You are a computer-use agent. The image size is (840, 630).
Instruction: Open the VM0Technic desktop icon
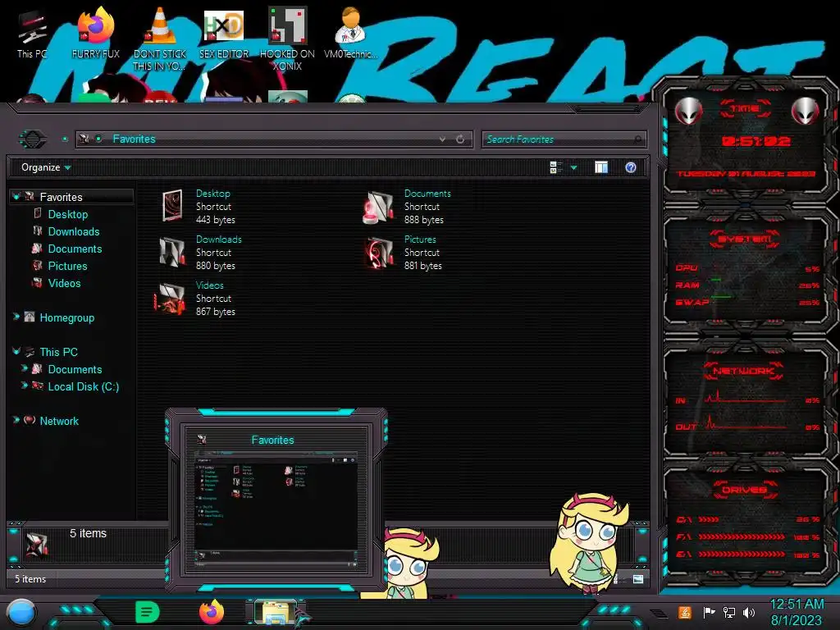pyautogui.click(x=351, y=34)
